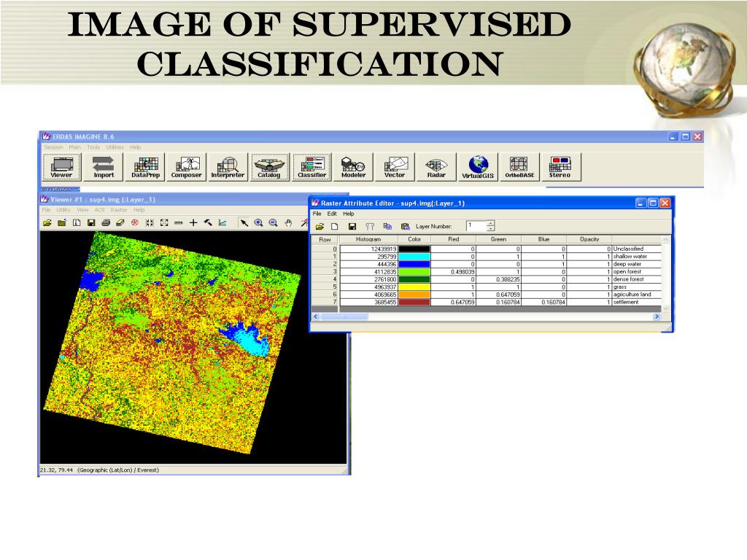The height and width of the screenshot is (560, 747).
Task: Click the inward arrows zoom icon in Viewer
Action: 150,222
